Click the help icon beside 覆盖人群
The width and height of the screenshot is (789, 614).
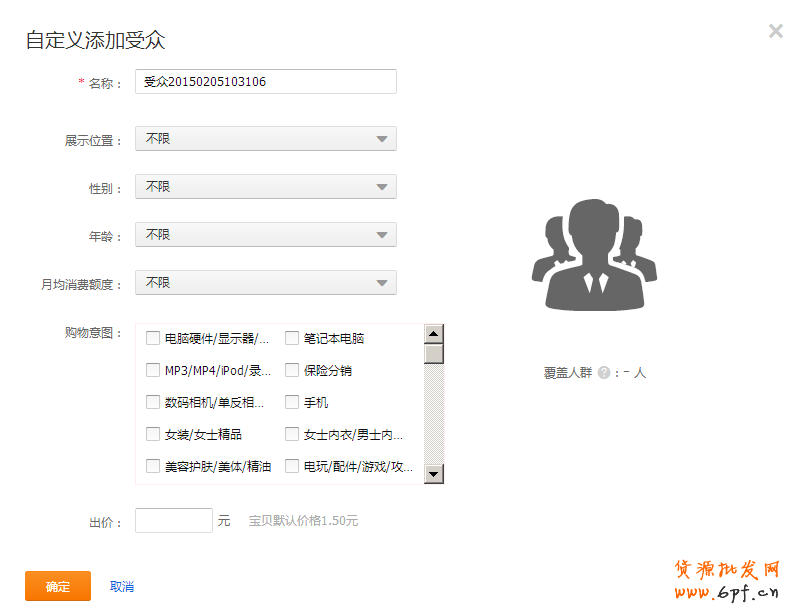pos(604,373)
